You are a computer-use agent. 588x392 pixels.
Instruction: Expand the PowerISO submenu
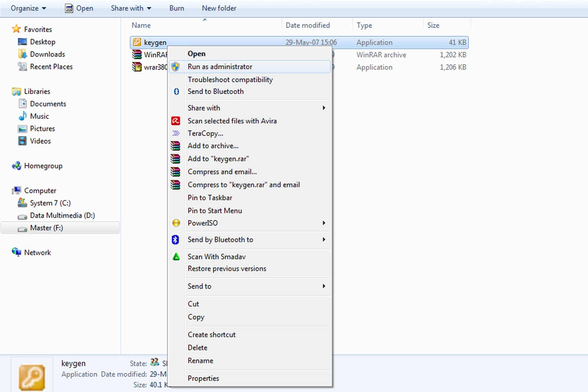(x=324, y=223)
